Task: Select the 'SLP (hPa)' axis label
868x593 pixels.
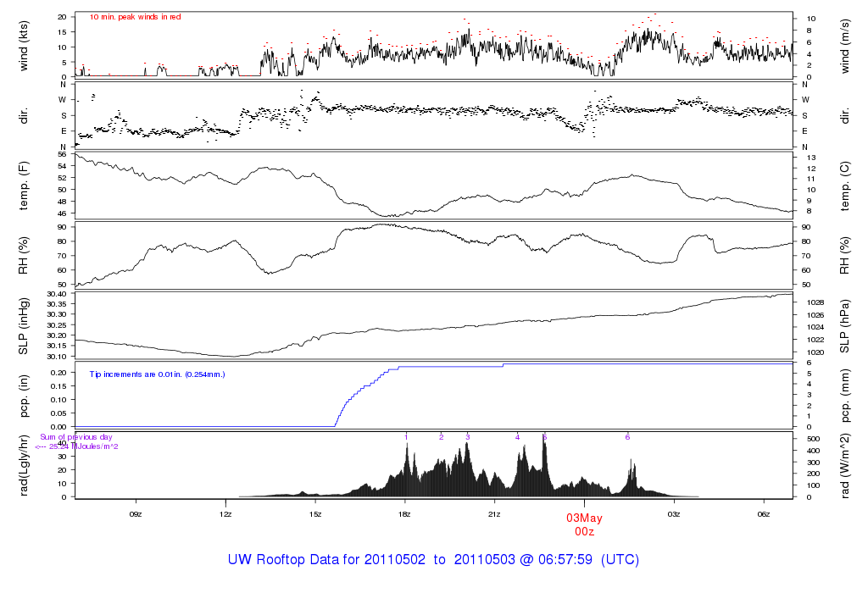Action: [845, 326]
